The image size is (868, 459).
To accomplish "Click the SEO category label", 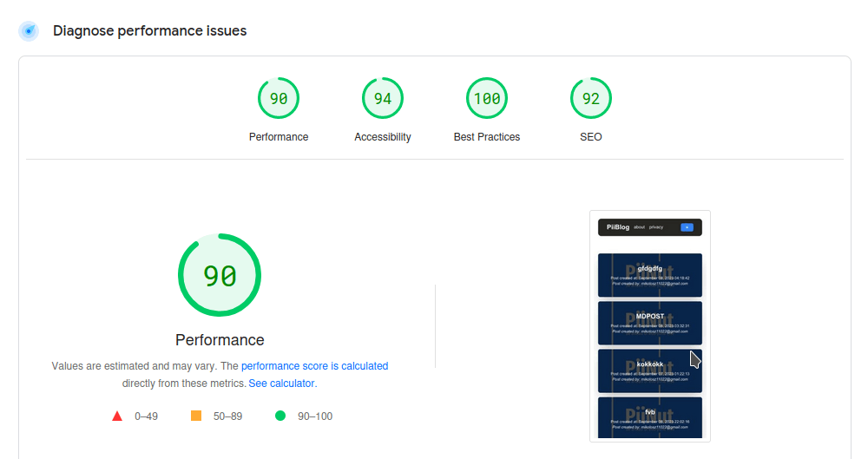I will pos(591,137).
